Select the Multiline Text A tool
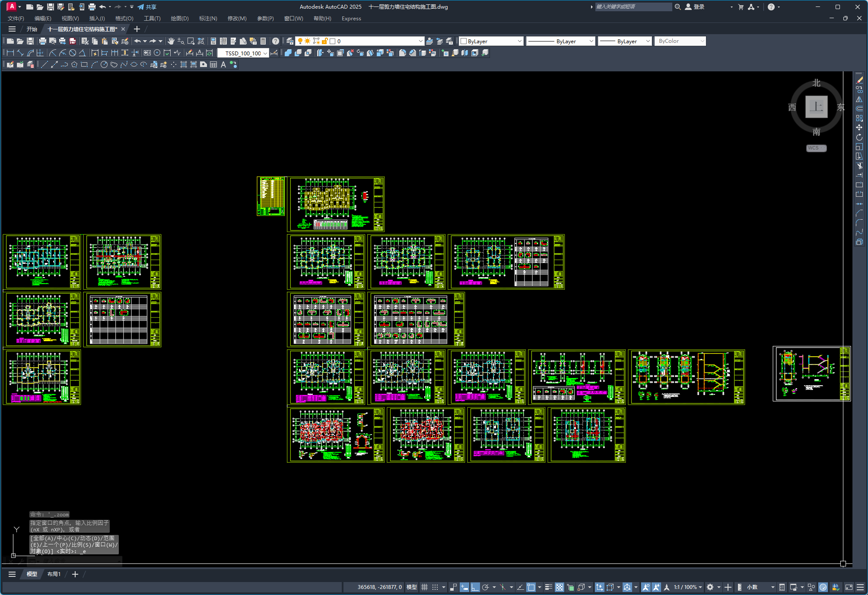Viewport: 868px width, 595px height. point(223,64)
